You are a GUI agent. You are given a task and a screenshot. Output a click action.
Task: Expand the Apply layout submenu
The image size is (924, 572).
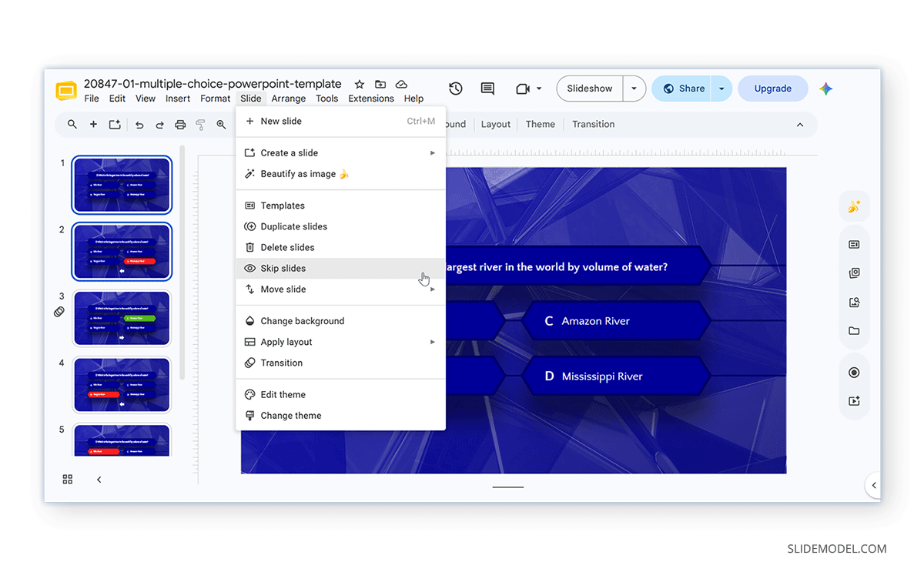tap(433, 342)
